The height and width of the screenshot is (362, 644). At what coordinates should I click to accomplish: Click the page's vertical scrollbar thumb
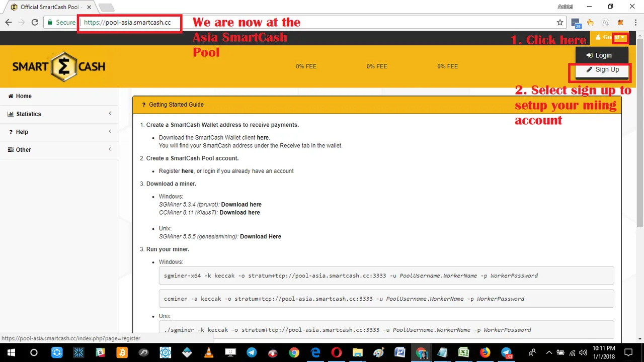(x=640, y=133)
